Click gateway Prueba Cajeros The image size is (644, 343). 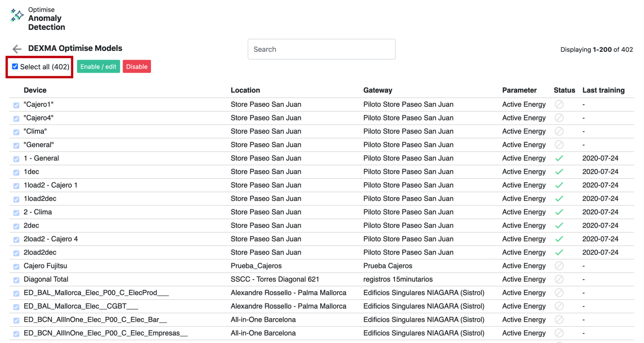[388, 266]
